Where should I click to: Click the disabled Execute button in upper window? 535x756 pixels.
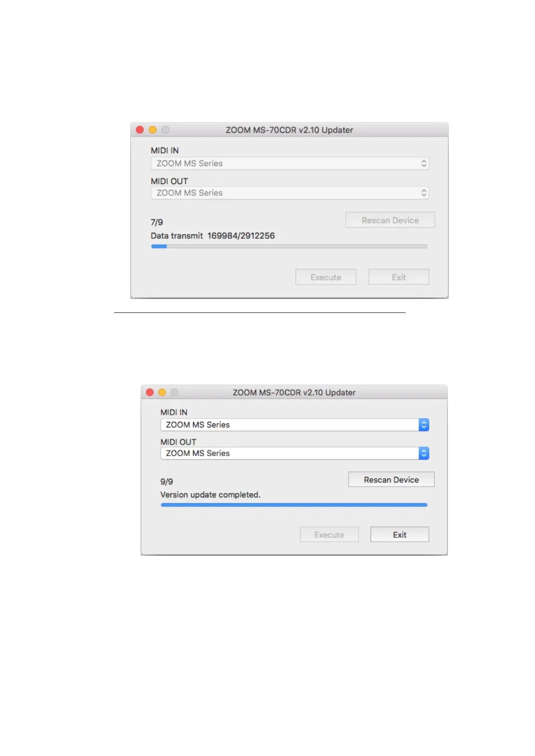[x=326, y=277]
